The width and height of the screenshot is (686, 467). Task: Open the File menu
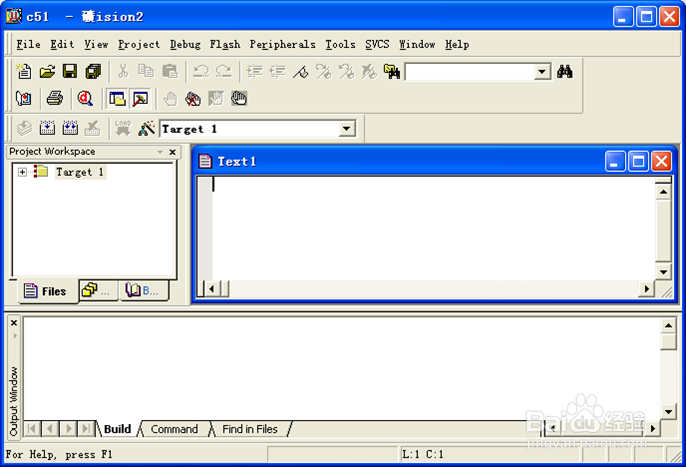[28, 44]
